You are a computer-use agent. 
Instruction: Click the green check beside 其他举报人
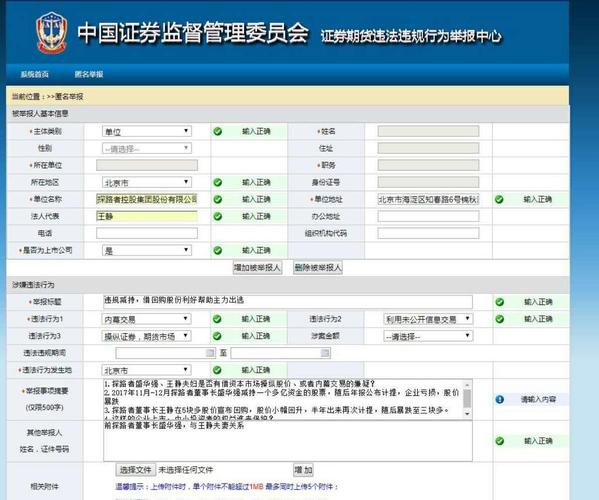point(499,441)
